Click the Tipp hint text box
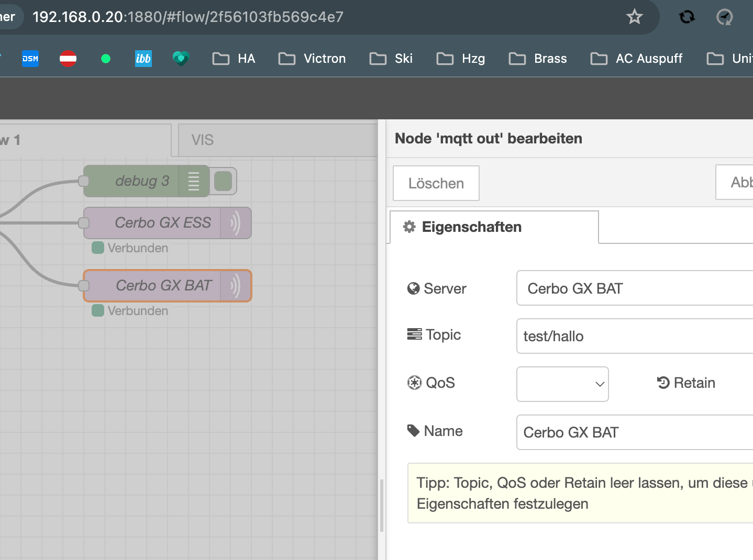Image resolution: width=753 pixels, height=560 pixels. tap(580, 493)
